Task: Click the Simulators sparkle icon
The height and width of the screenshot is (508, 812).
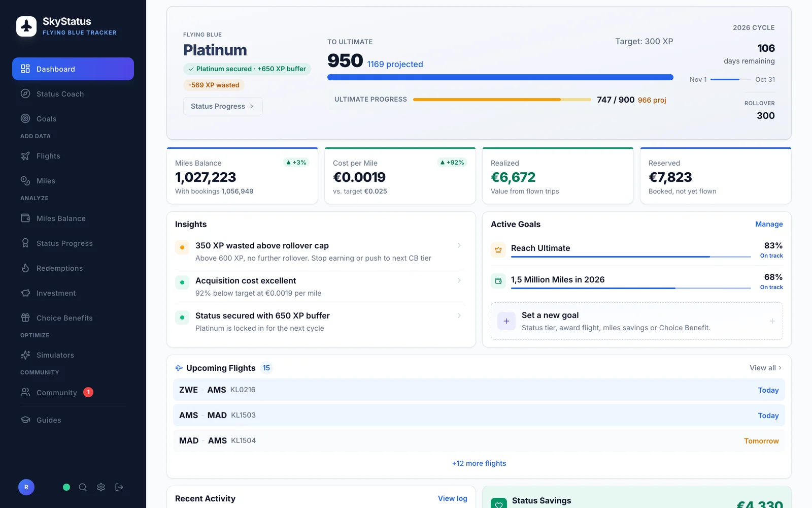Action: [25, 355]
